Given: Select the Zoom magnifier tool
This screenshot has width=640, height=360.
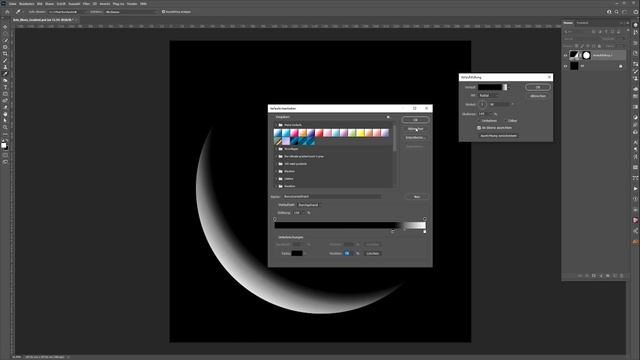Looking at the screenshot, I should pos(5,127).
